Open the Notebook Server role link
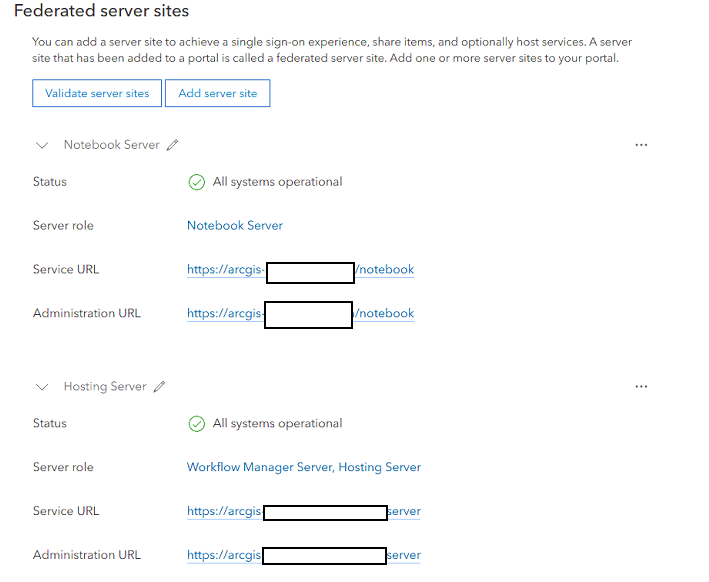709x582 pixels. point(235,226)
